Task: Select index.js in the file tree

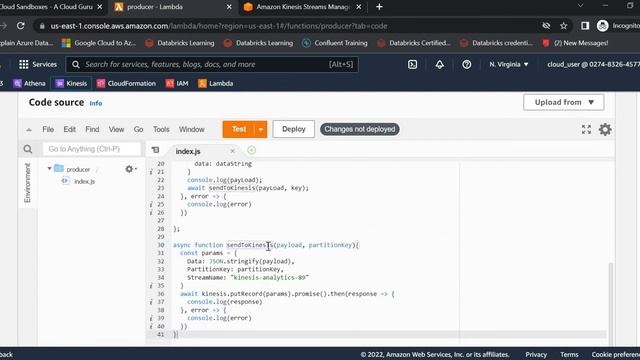Action: pyautogui.click(x=84, y=181)
